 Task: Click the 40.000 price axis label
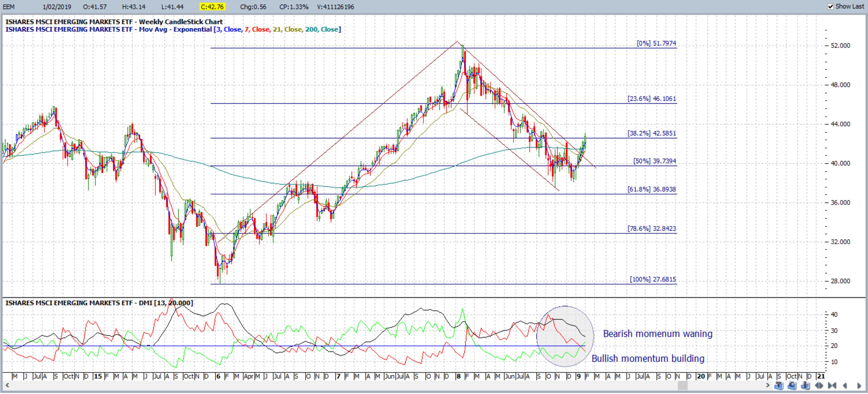pos(840,163)
